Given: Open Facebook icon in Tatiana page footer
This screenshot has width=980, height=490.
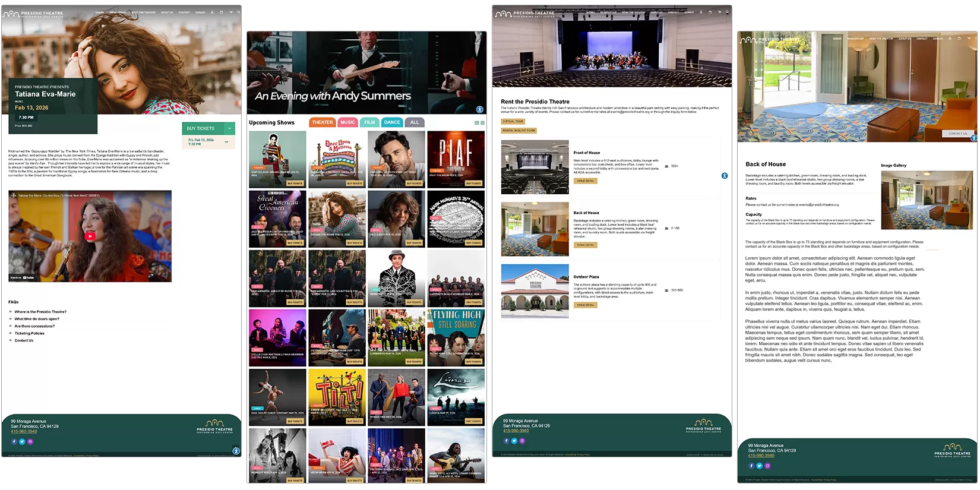Looking at the screenshot, I should tap(14, 441).
